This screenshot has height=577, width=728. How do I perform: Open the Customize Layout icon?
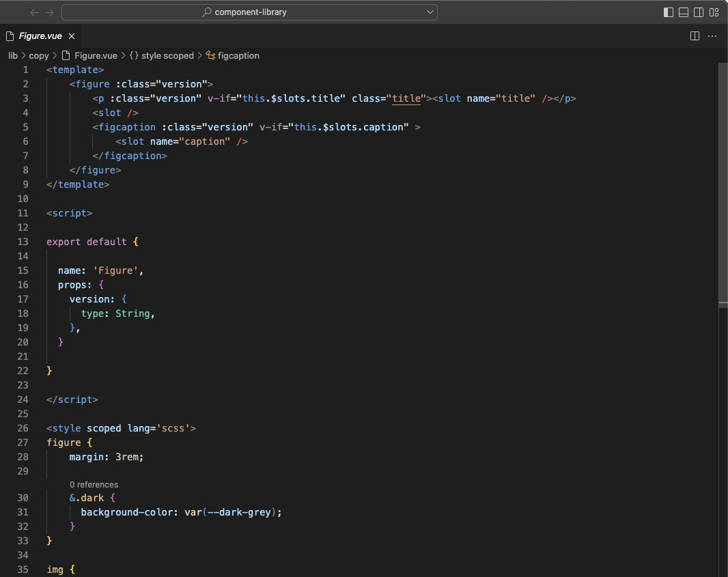click(714, 12)
